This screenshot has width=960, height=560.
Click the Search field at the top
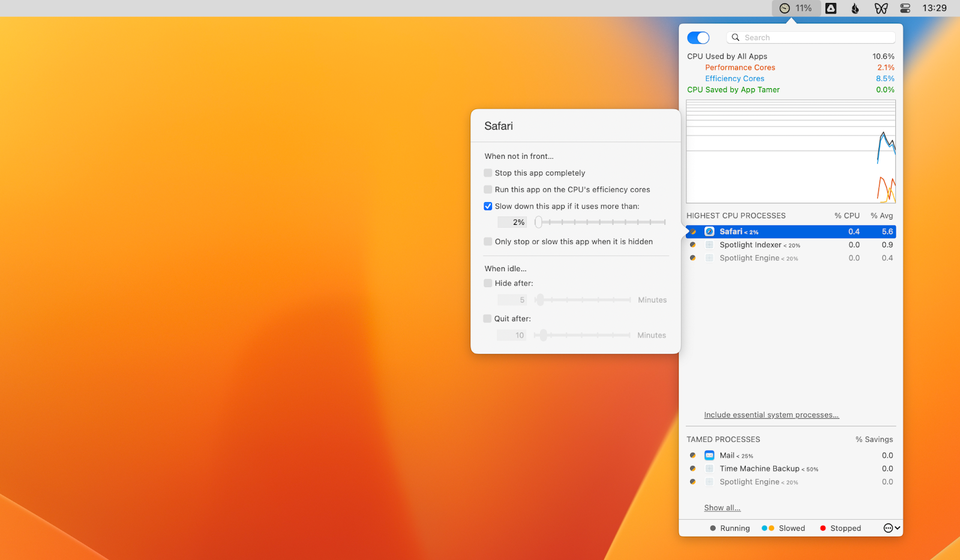810,37
